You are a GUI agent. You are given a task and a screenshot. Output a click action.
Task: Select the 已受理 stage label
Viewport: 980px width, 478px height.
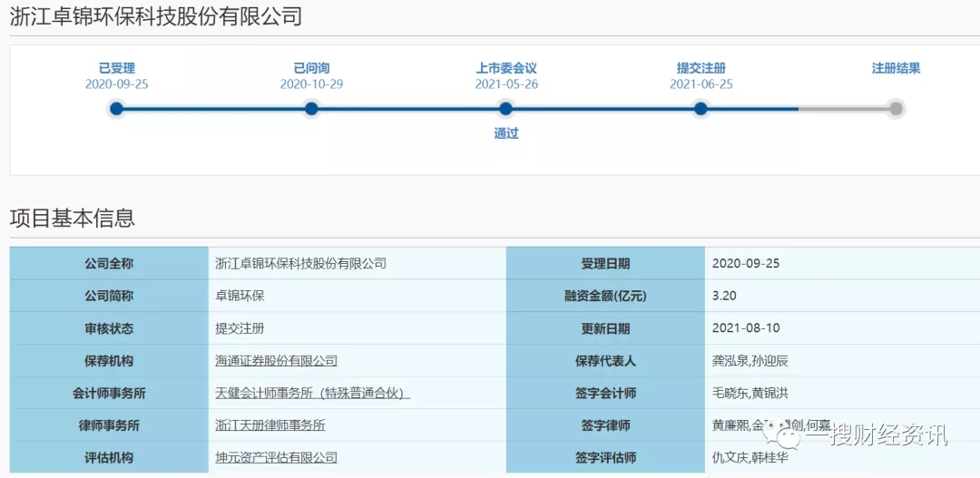117,68
